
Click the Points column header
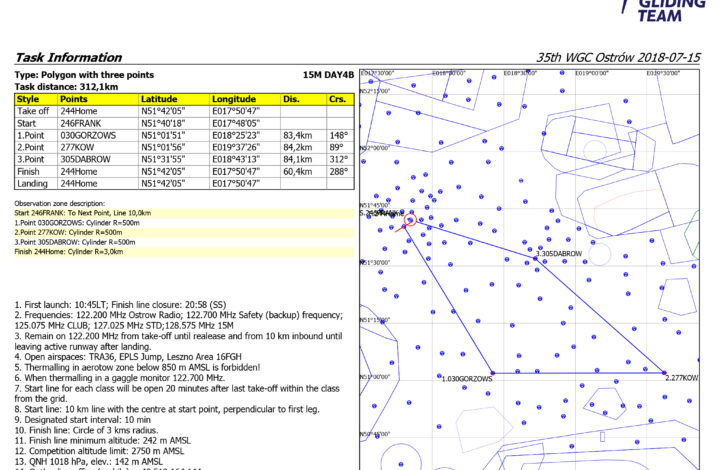coord(73,100)
